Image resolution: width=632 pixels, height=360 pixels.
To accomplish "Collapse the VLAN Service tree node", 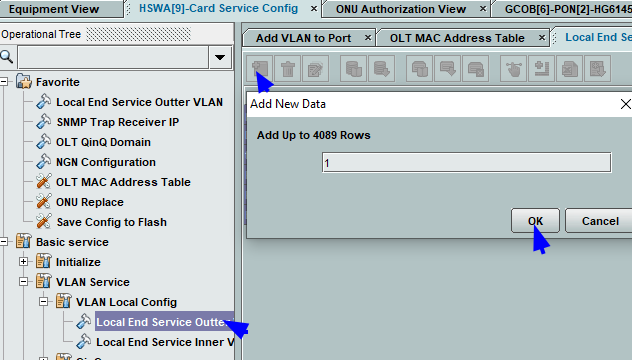I will 23,282.
